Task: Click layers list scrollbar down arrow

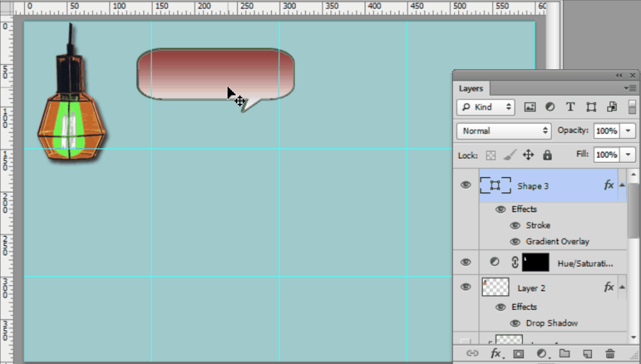Action: click(x=634, y=338)
